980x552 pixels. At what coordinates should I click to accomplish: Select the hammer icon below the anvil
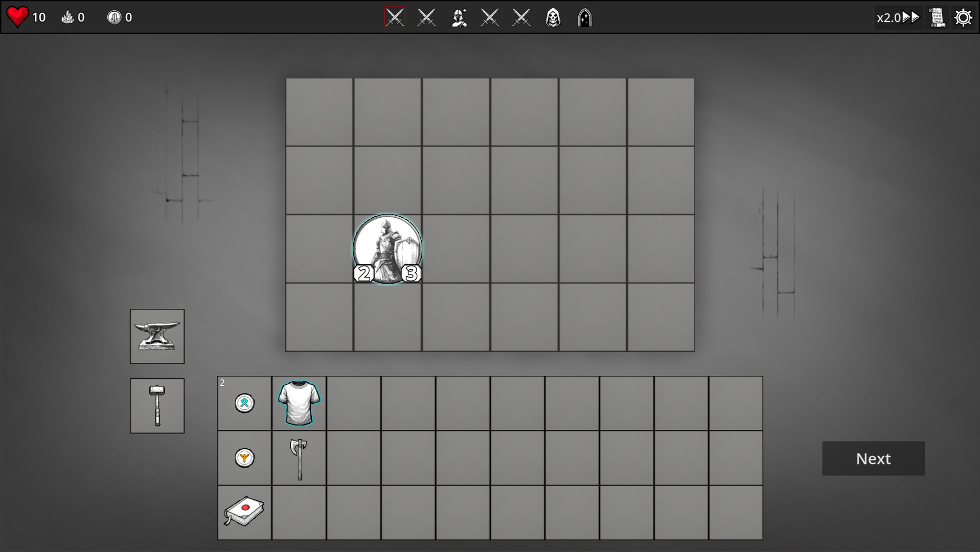pos(157,405)
